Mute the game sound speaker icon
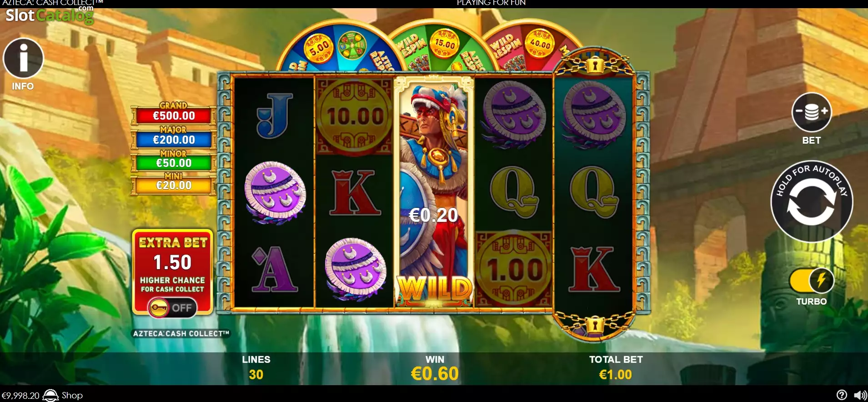The image size is (868, 402). coord(860,395)
